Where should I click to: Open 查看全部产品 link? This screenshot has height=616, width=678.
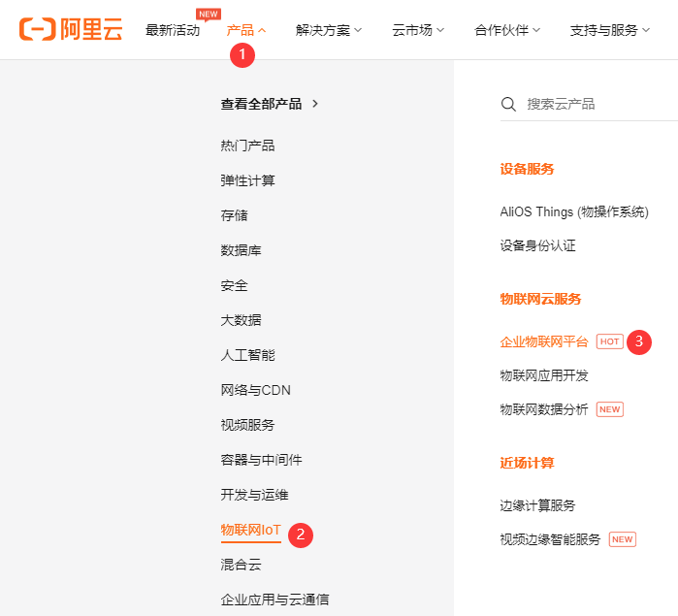pos(261,104)
